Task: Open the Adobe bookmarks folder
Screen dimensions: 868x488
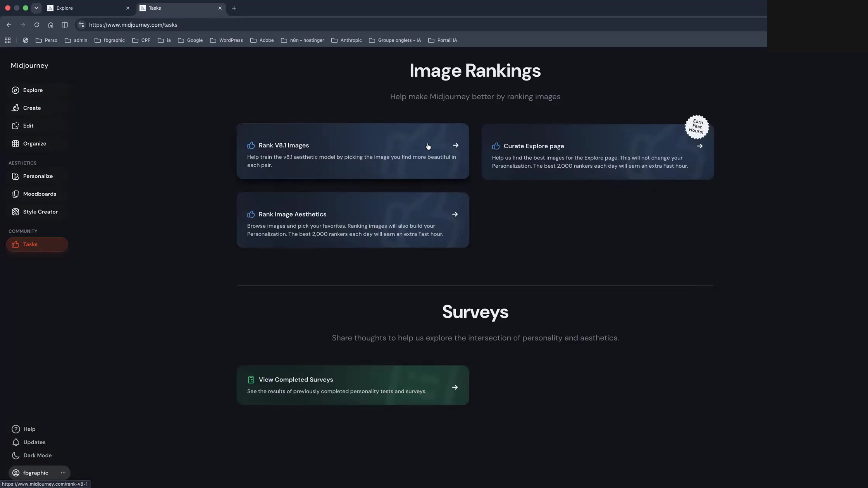Action: click(x=262, y=40)
